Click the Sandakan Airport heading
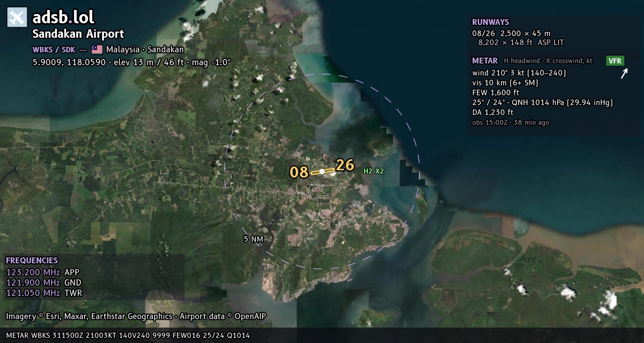The height and width of the screenshot is (343, 644). pos(78,34)
